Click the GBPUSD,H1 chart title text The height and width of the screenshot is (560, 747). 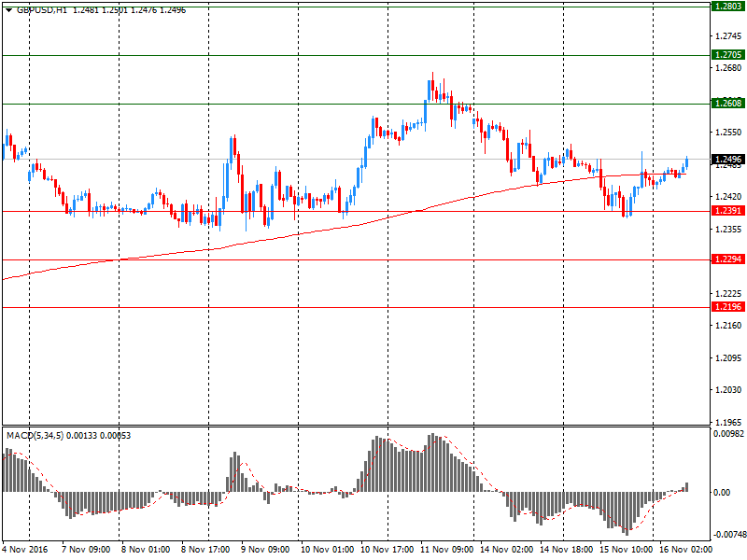[x=42, y=10]
